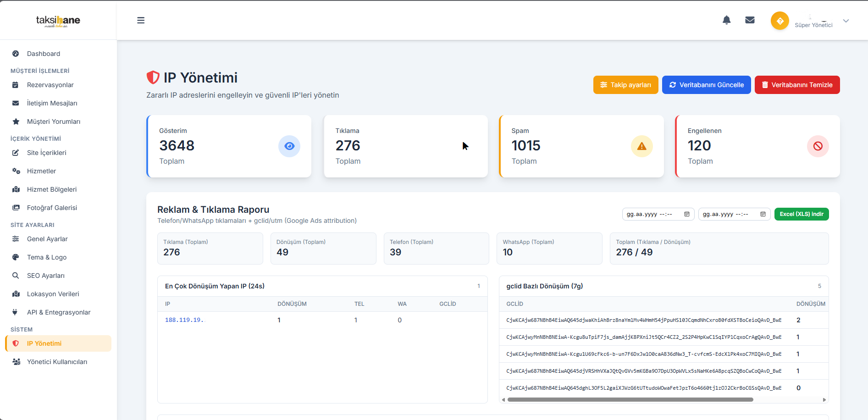Select Yönetici Kullanıcıları in sidebar

point(57,362)
